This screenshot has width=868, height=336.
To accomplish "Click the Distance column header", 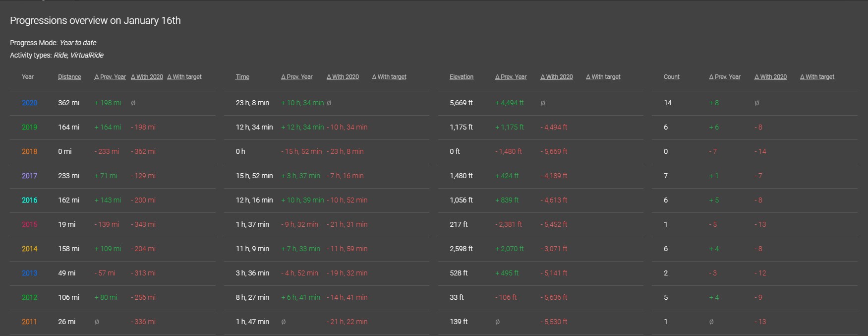I will tap(69, 77).
